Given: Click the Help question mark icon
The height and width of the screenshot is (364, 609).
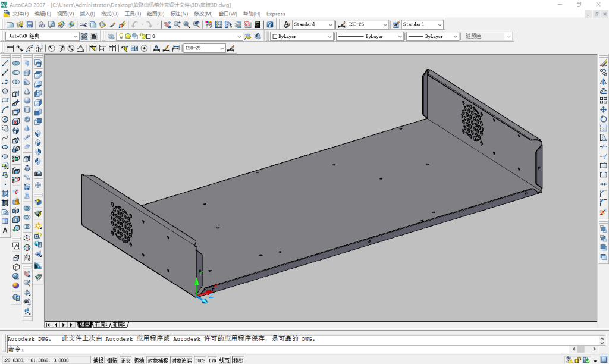Looking at the screenshot, I should click(x=270, y=24).
